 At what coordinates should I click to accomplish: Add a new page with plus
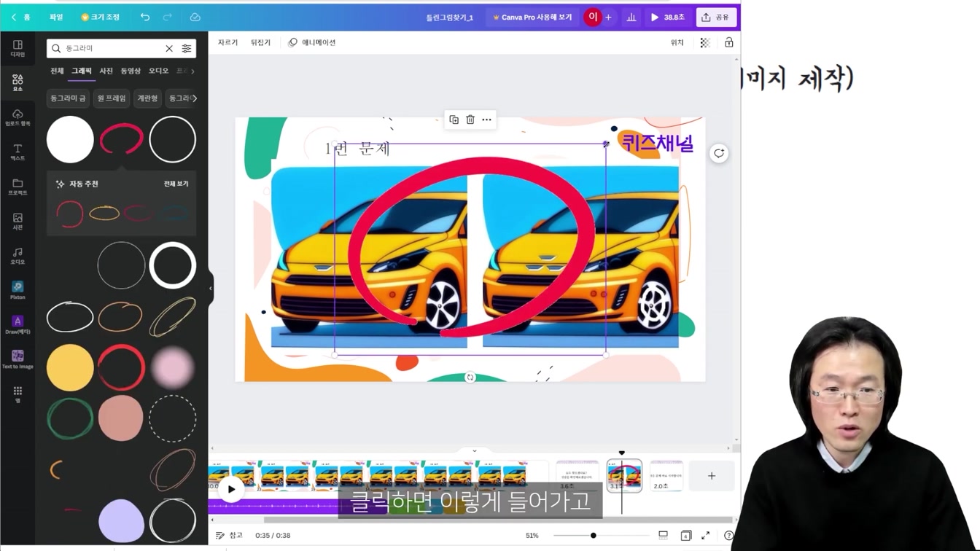712,476
